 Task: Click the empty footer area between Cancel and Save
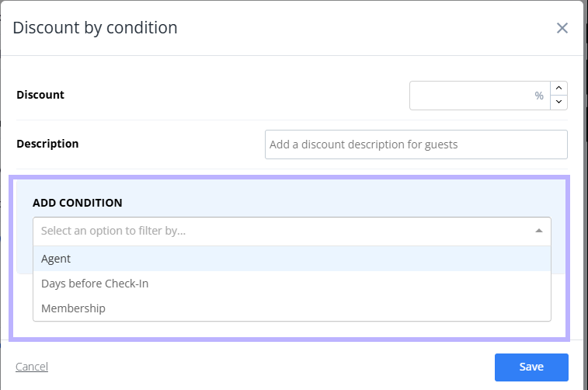coord(270,367)
